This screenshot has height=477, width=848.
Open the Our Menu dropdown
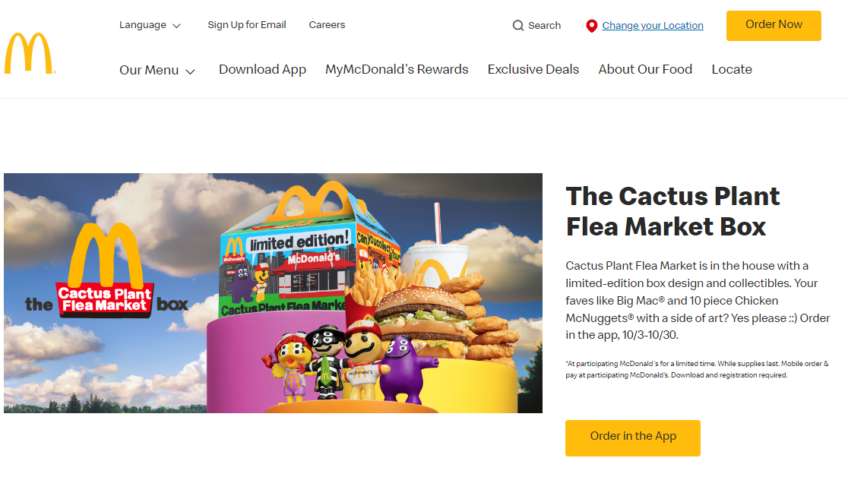click(x=157, y=70)
